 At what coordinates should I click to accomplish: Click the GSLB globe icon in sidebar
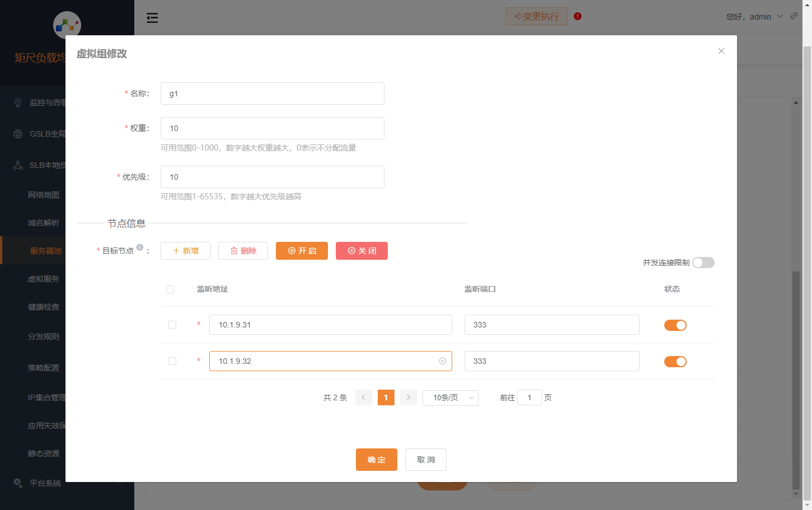pyautogui.click(x=18, y=134)
